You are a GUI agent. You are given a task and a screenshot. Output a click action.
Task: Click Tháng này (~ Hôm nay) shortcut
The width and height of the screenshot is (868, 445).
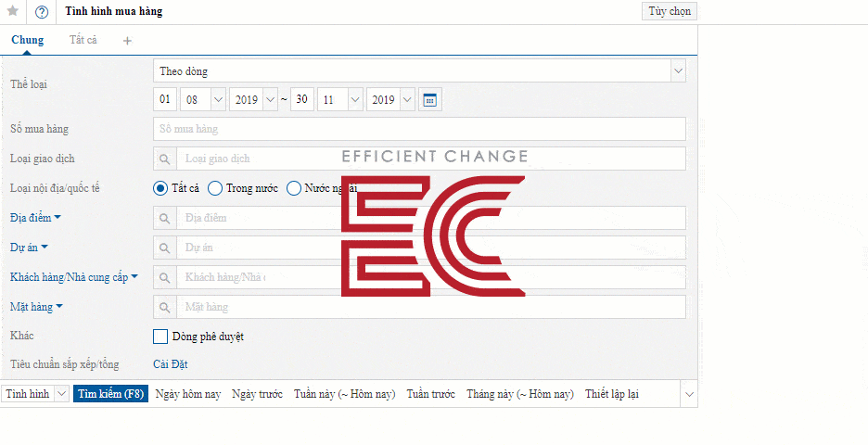[520, 394]
